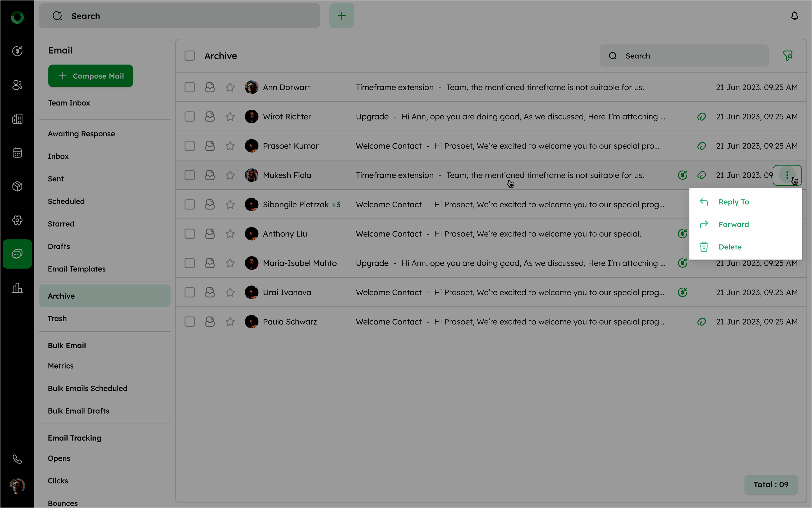The width and height of the screenshot is (812, 508).
Task: Click the green plus quick-add button
Action: (x=342, y=16)
